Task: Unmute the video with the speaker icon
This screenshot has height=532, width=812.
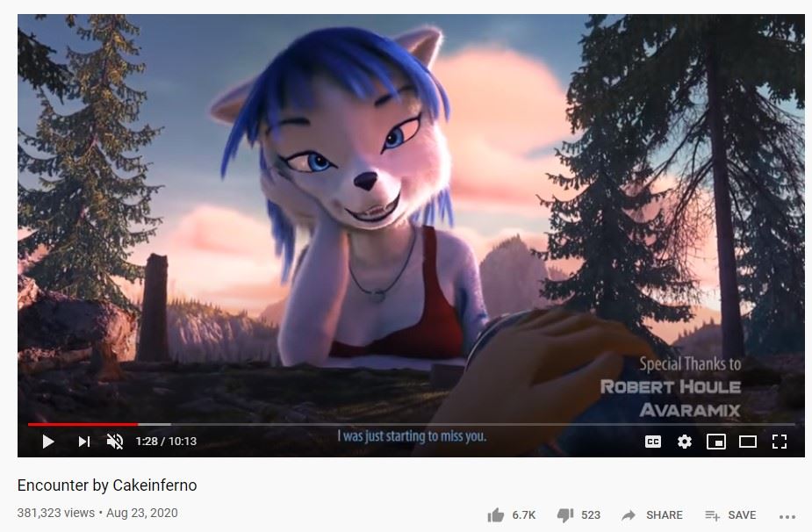Action: pos(115,442)
